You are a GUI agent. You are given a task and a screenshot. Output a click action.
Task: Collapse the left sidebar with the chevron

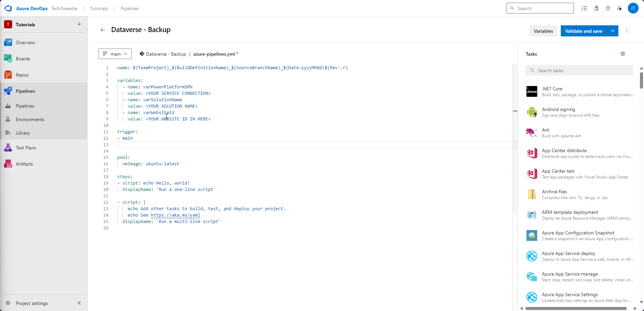79,303
